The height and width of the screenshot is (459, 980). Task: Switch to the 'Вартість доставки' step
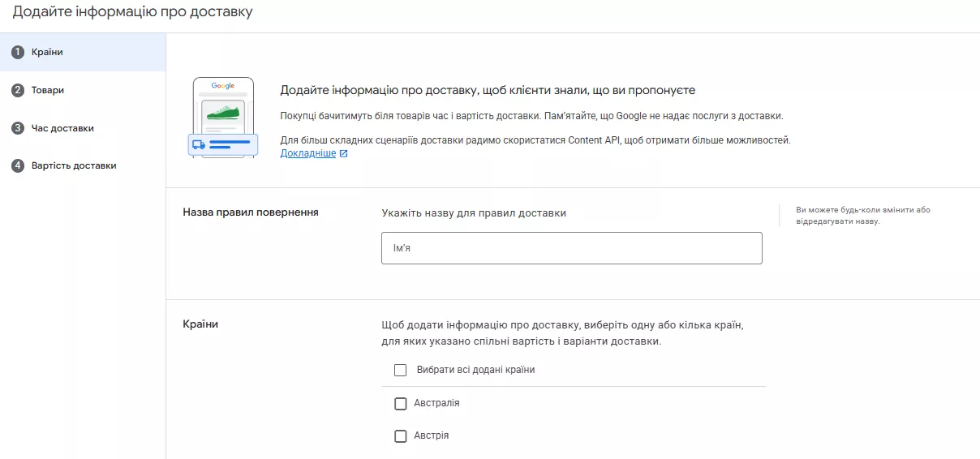click(x=74, y=165)
